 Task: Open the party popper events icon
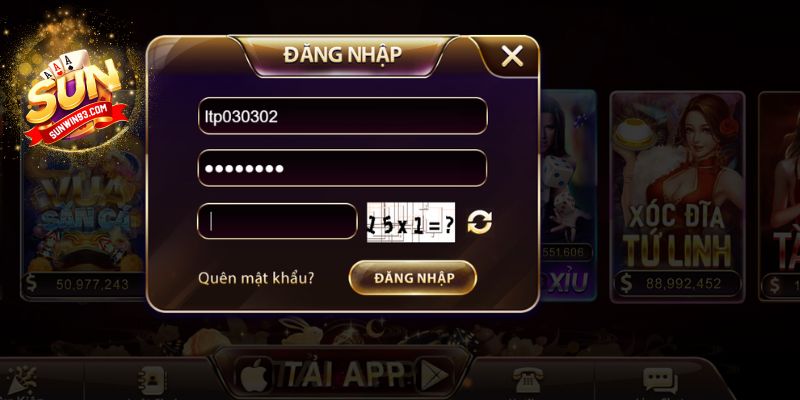pyautogui.click(x=22, y=381)
